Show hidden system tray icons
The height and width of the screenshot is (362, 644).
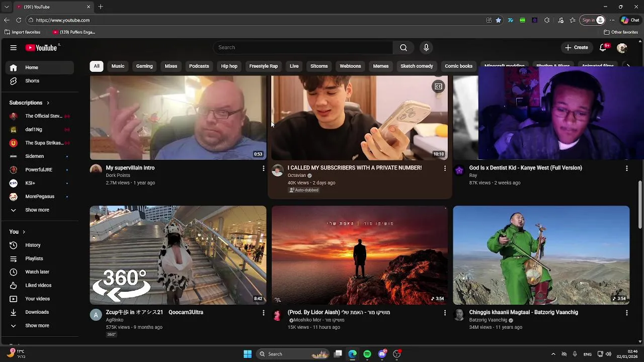click(553, 354)
